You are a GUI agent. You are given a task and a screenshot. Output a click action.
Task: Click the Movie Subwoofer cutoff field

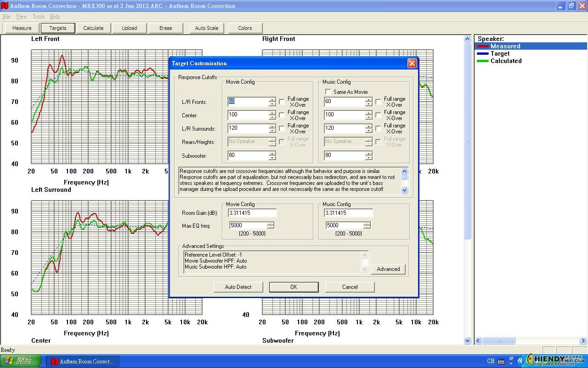point(248,155)
